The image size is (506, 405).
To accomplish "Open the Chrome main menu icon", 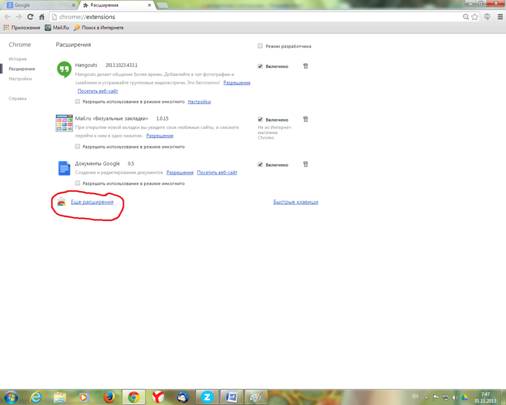I will click(500, 17).
